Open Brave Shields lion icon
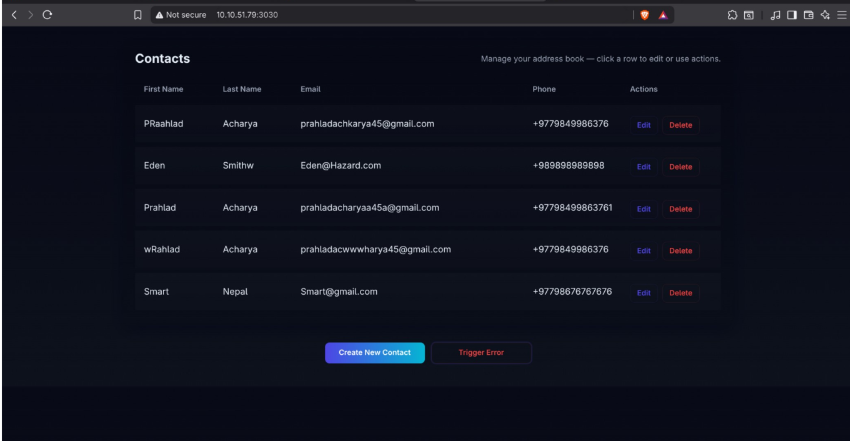 645,15
